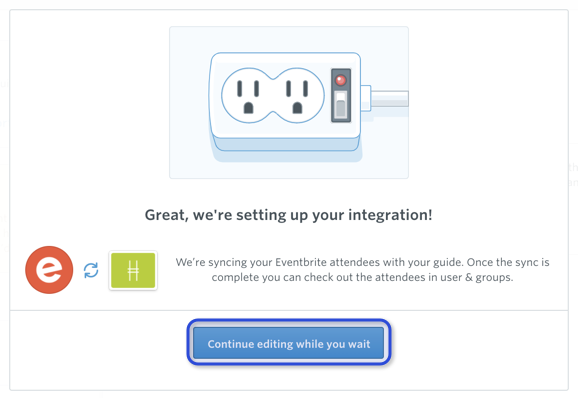Click the orange Eventbrite logo icon
The height and width of the screenshot is (398, 578).
(49, 270)
